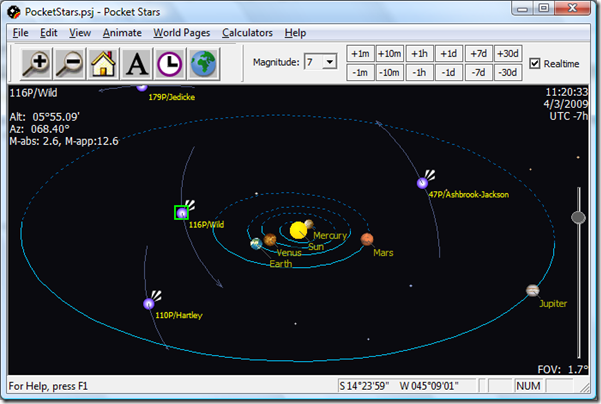Open the Calculators menu
601x404 pixels.
tap(247, 32)
